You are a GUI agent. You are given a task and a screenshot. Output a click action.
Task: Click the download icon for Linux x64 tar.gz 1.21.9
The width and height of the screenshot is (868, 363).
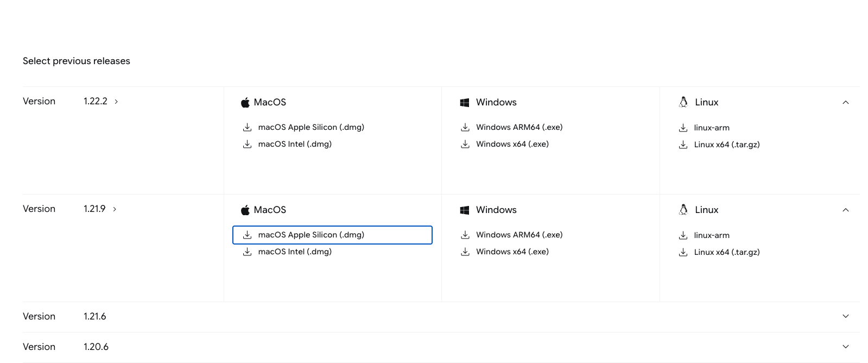683,252
